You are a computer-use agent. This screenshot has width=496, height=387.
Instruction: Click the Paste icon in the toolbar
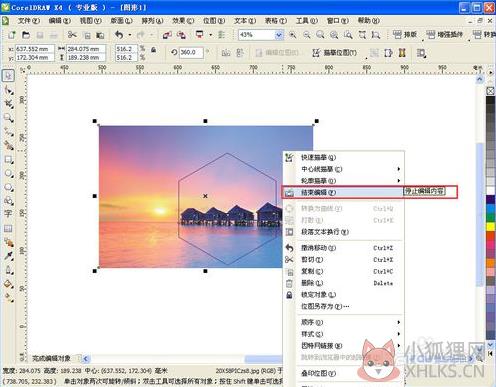(x=100, y=35)
